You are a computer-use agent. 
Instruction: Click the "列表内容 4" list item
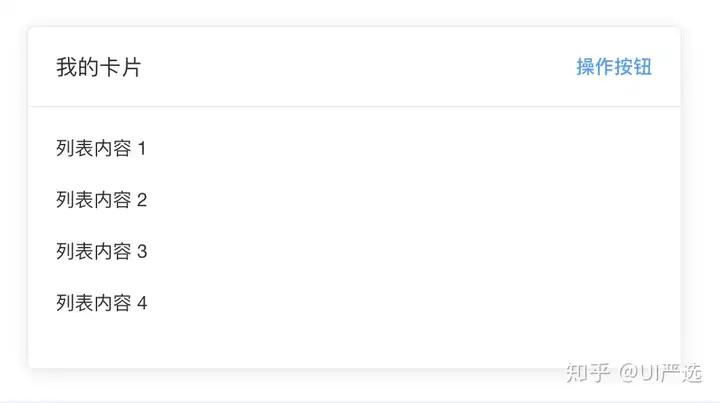click(x=101, y=303)
